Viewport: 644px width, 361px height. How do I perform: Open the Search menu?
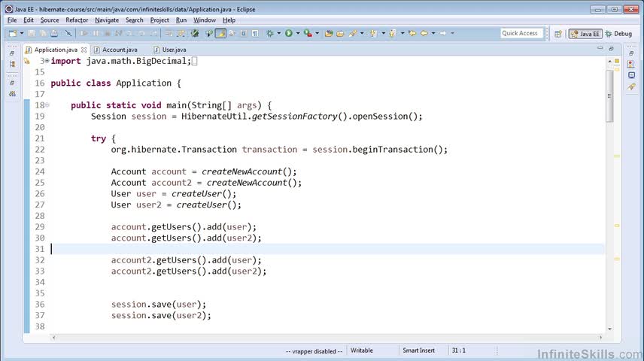(x=135, y=20)
